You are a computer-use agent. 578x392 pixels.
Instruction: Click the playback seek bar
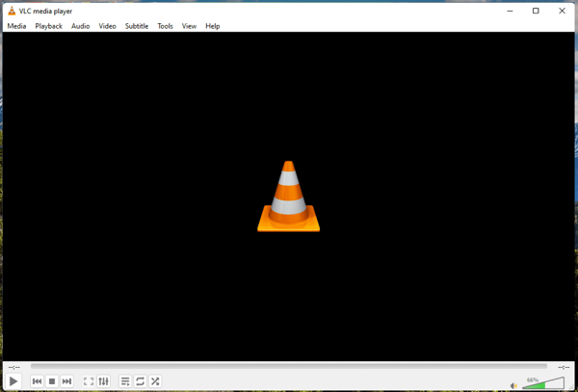pos(289,366)
